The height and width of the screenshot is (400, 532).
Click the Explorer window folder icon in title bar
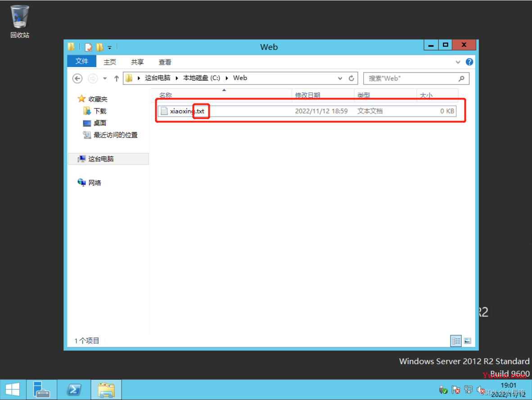[71, 47]
